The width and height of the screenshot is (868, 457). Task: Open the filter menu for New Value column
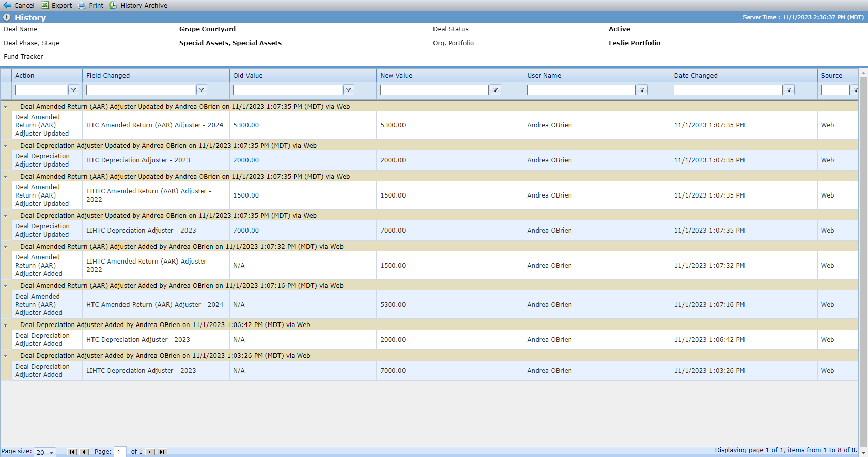(x=495, y=90)
